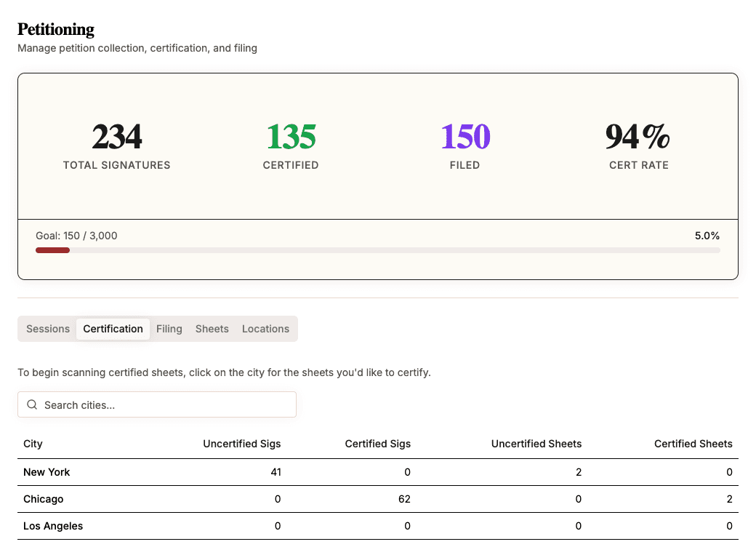Open the Filing tab
Screen dimensions: 756x547
[169, 329]
